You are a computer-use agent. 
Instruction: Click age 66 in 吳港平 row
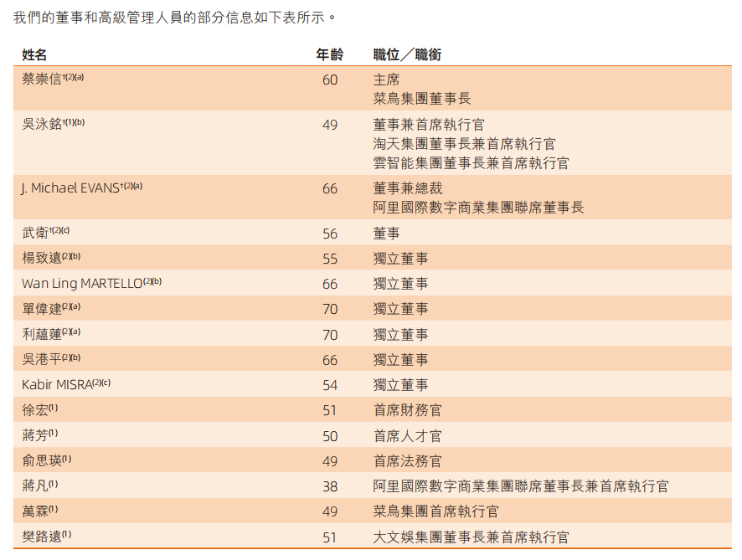coord(330,361)
